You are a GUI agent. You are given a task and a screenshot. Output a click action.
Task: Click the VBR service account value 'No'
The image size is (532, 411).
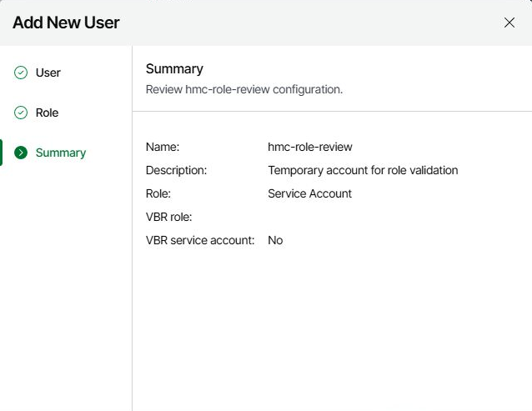[x=275, y=240]
